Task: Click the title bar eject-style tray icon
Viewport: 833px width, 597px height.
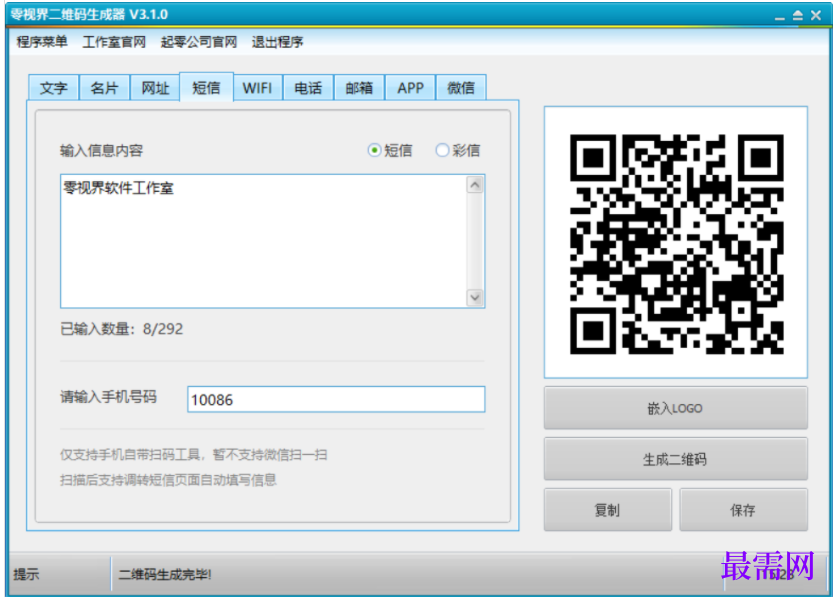Action: pos(797,15)
